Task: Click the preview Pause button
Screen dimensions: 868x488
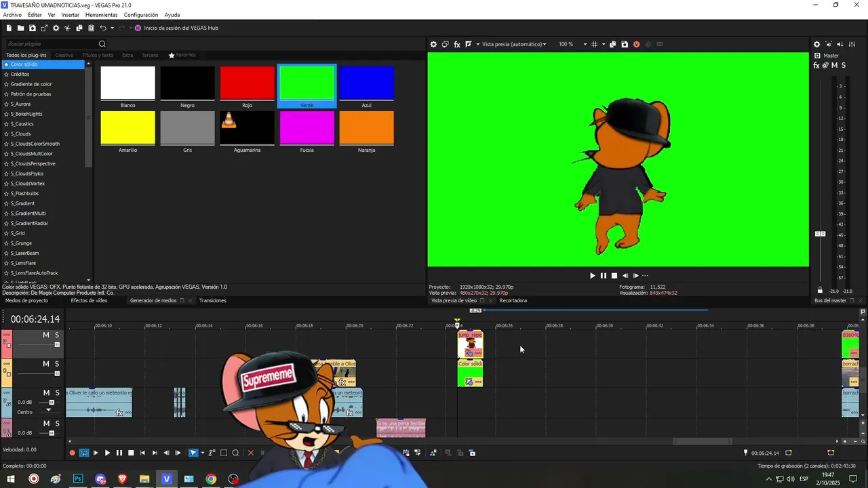Action: pyautogui.click(x=604, y=276)
